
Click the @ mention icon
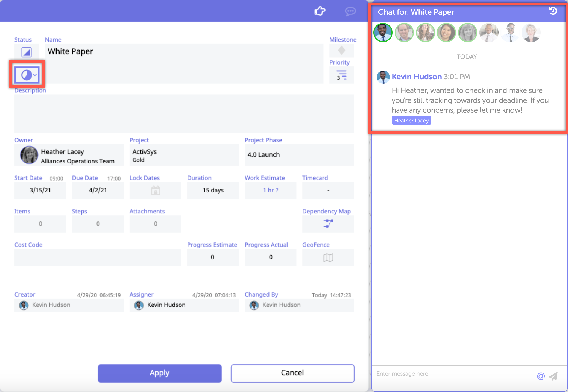[541, 376]
